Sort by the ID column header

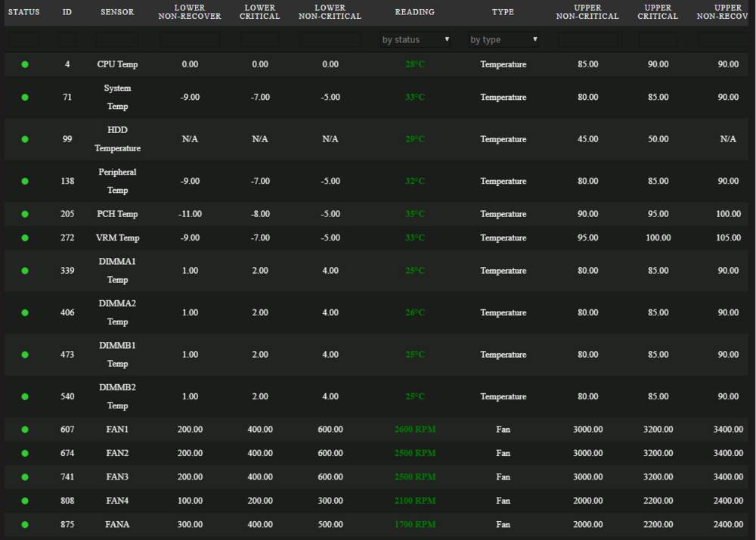click(x=67, y=12)
